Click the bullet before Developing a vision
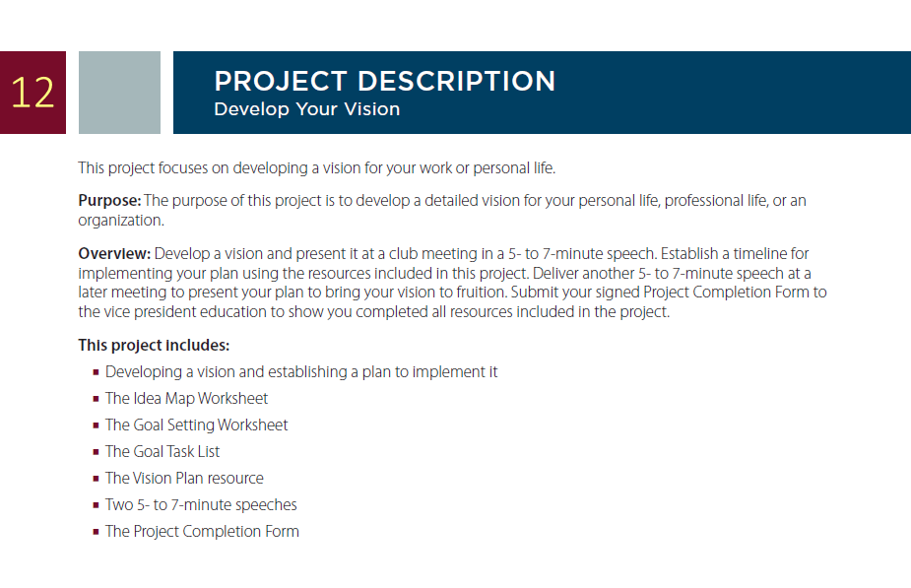This screenshot has height=588, width=911. coord(96,372)
